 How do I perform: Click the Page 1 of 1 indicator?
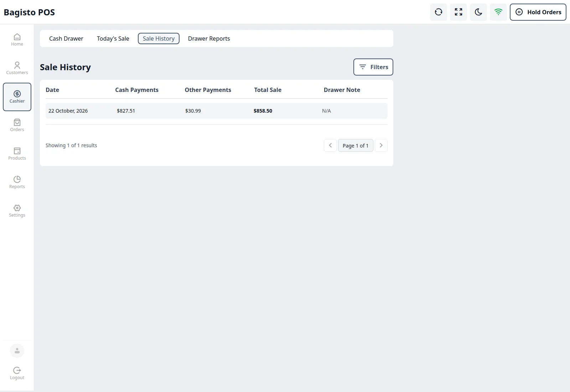click(x=356, y=145)
